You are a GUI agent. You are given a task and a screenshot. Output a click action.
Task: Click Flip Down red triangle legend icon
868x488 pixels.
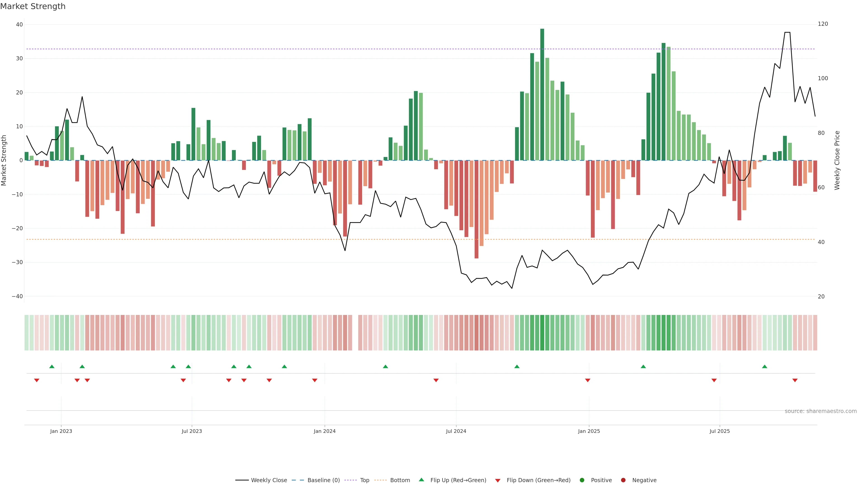click(498, 481)
